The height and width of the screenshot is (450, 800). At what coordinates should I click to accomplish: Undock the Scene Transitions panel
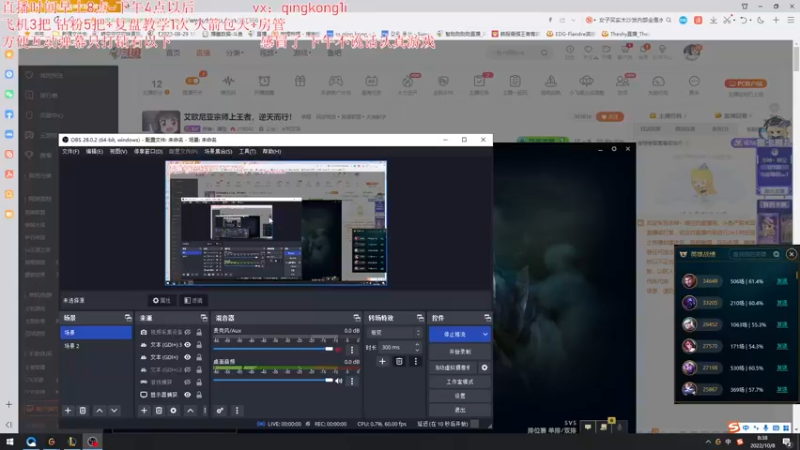[x=420, y=318]
